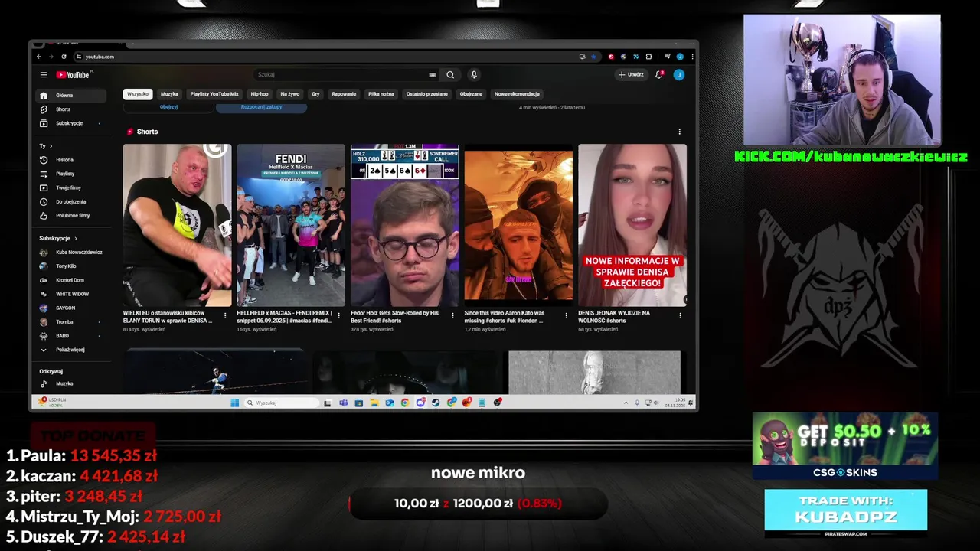Viewport: 980px width, 551px height.
Task: Bookmark this page with the star icon
Action: coord(593,57)
